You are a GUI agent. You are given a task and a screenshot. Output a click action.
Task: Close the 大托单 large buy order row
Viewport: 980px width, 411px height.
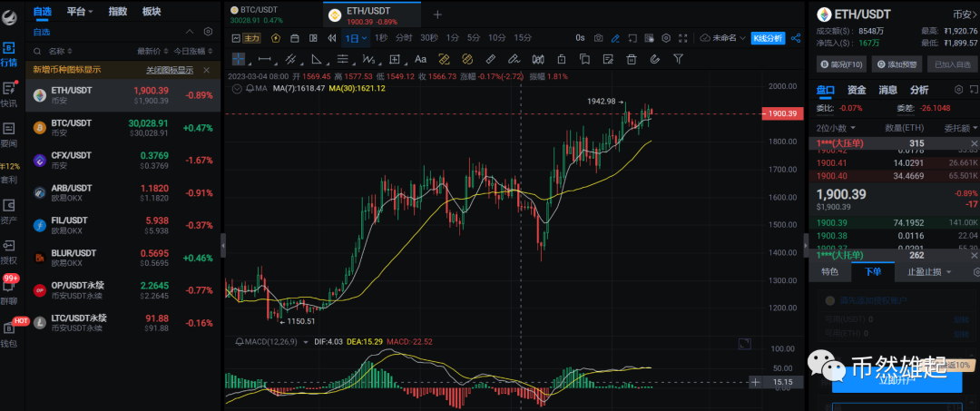(974, 255)
